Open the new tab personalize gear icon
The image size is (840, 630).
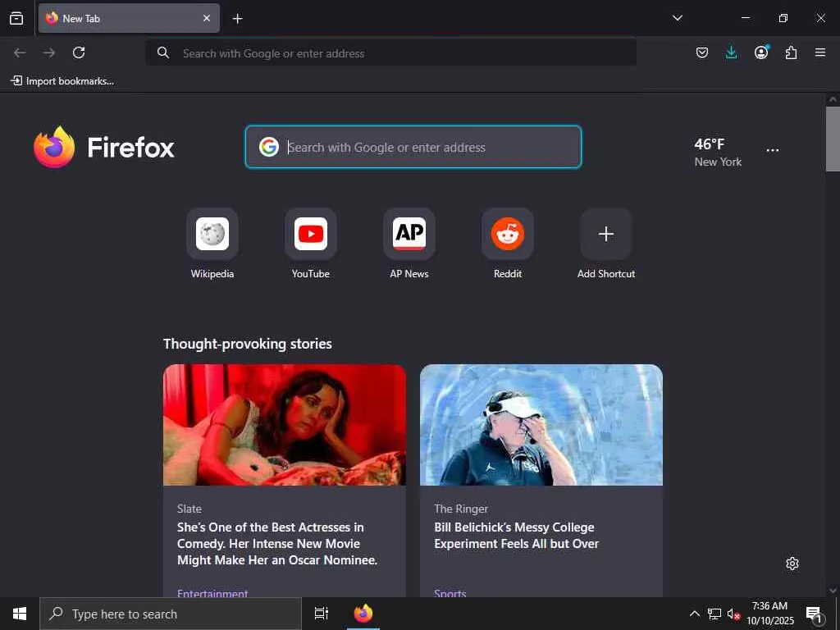(x=792, y=564)
